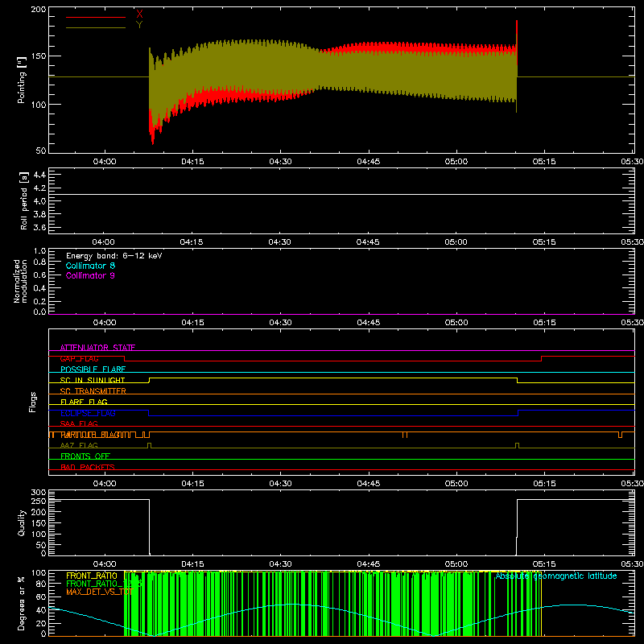Click the 'Degrees or %' axis title
Screen dimensions: 644x644
pos(22,603)
